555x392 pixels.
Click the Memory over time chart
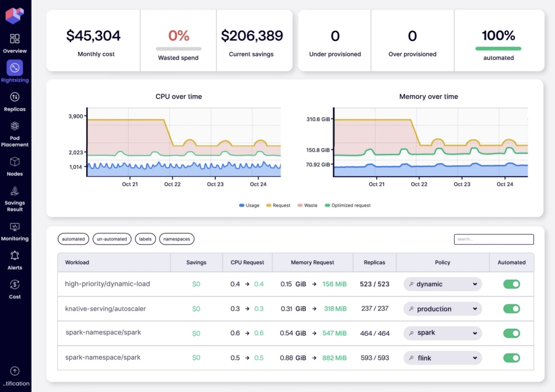430,142
